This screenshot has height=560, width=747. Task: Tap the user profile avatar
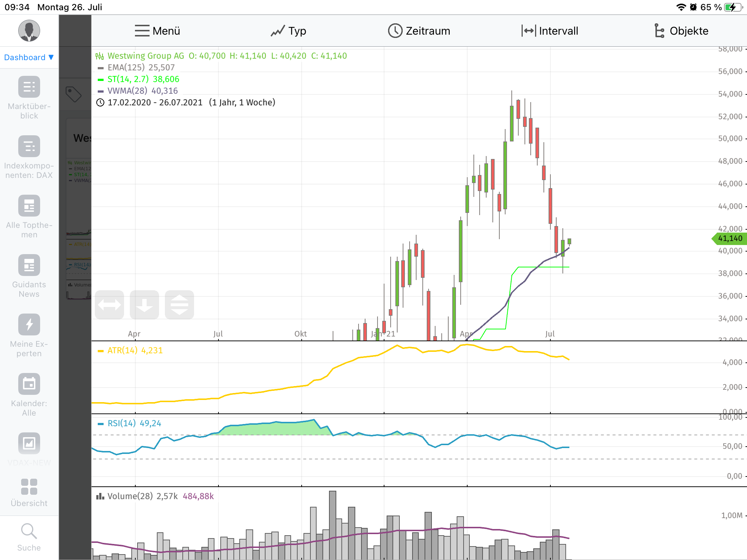click(29, 31)
